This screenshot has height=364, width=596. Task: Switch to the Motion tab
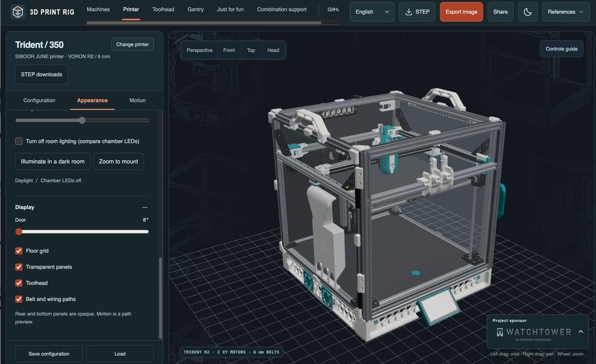click(x=137, y=100)
